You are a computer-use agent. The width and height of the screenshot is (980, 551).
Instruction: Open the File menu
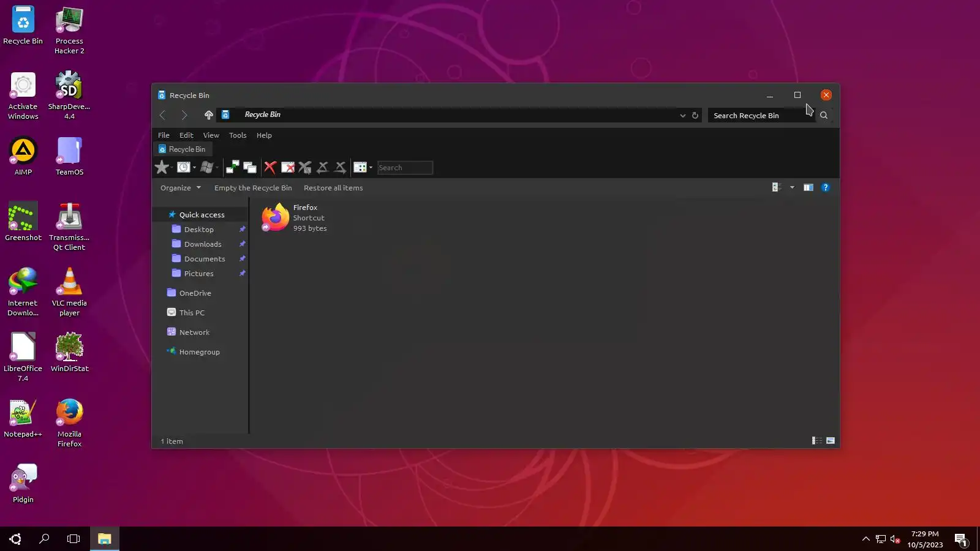164,135
